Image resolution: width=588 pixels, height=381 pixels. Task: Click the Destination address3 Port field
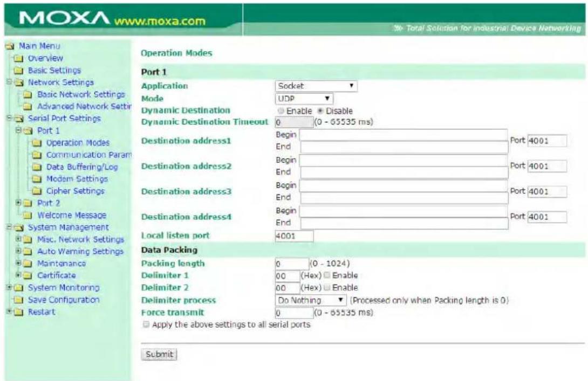(x=547, y=192)
